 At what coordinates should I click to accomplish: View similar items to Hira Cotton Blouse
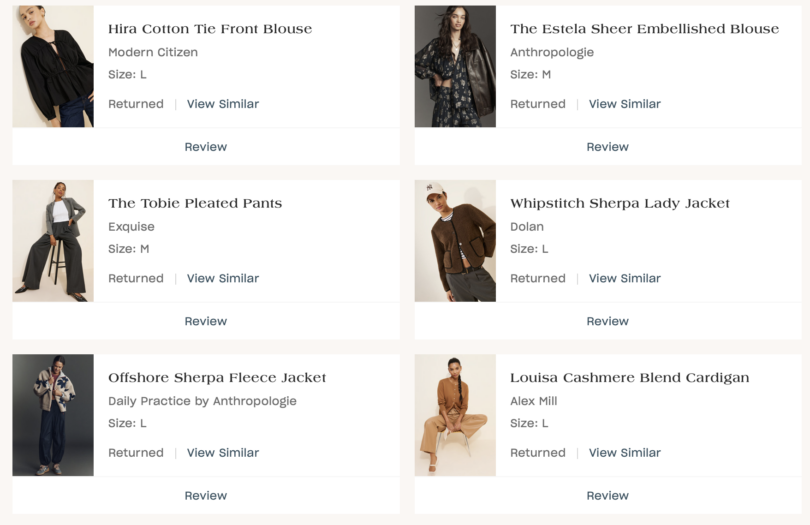[x=222, y=104]
